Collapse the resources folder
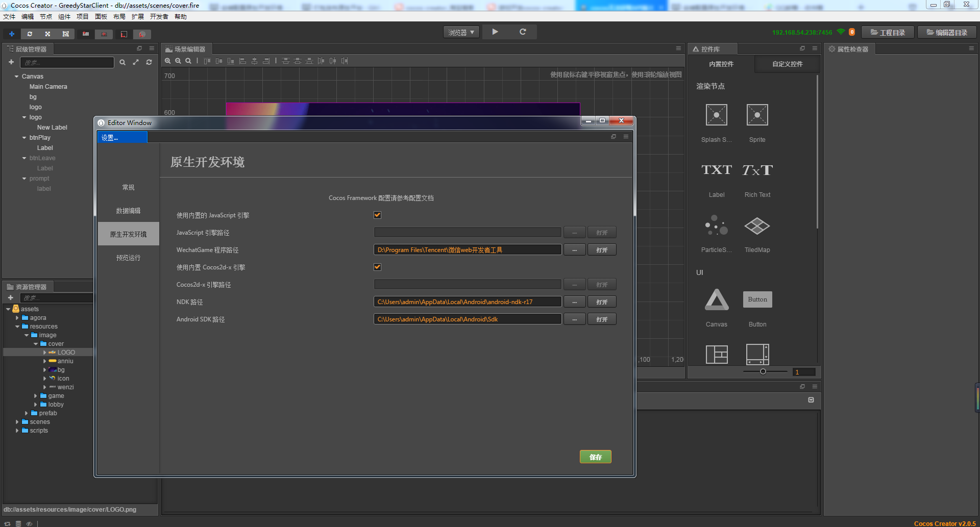 click(17, 327)
